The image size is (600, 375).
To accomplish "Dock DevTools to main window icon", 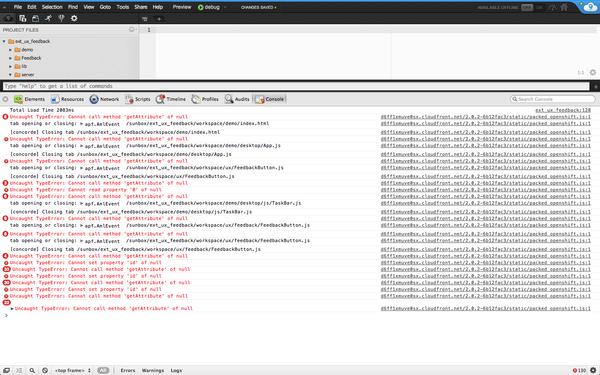I will [7, 370].
